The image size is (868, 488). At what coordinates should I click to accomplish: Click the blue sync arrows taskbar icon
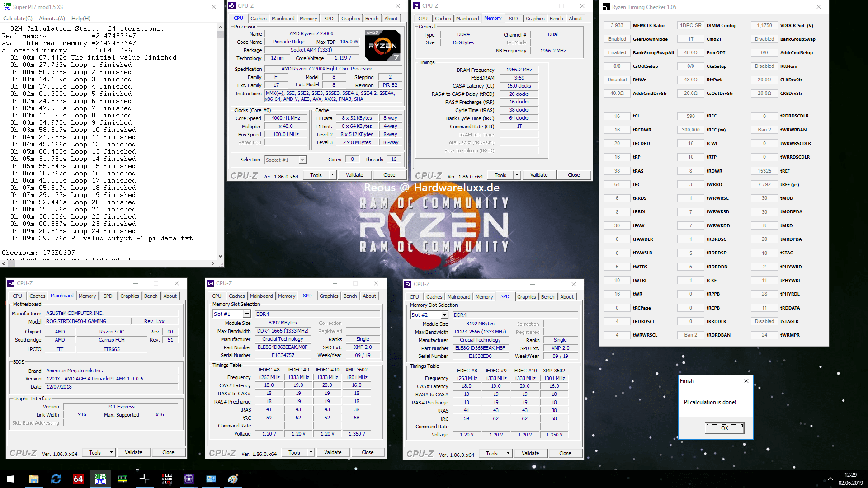pos(56,479)
